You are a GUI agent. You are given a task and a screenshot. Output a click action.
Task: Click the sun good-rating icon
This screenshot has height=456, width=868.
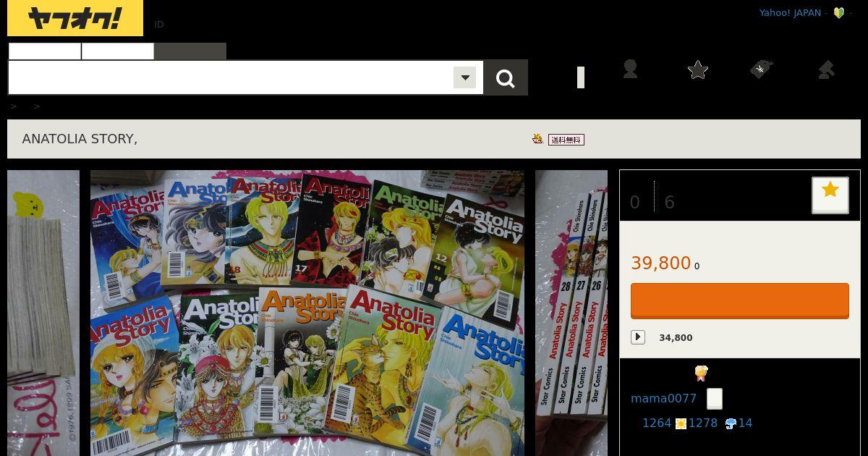[x=681, y=423]
